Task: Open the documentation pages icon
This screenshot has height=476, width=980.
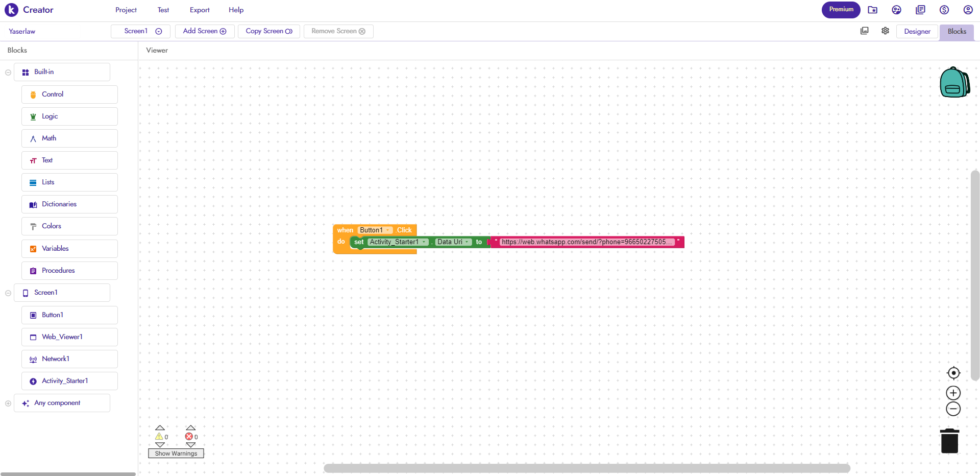Action: click(920, 10)
